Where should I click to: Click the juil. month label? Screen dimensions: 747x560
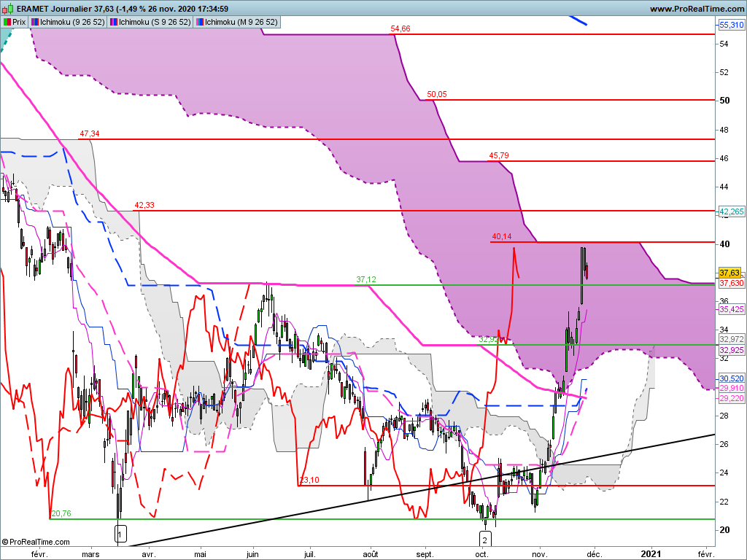[x=310, y=554]
